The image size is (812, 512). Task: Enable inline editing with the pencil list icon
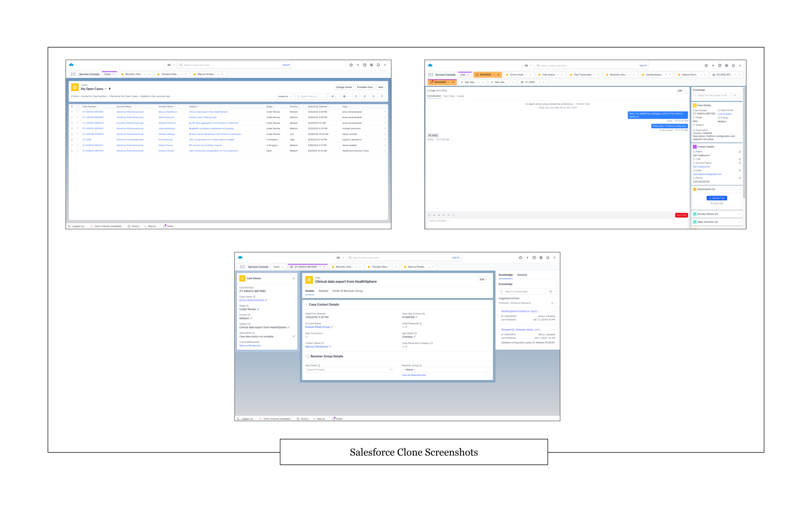coord(365,96)
